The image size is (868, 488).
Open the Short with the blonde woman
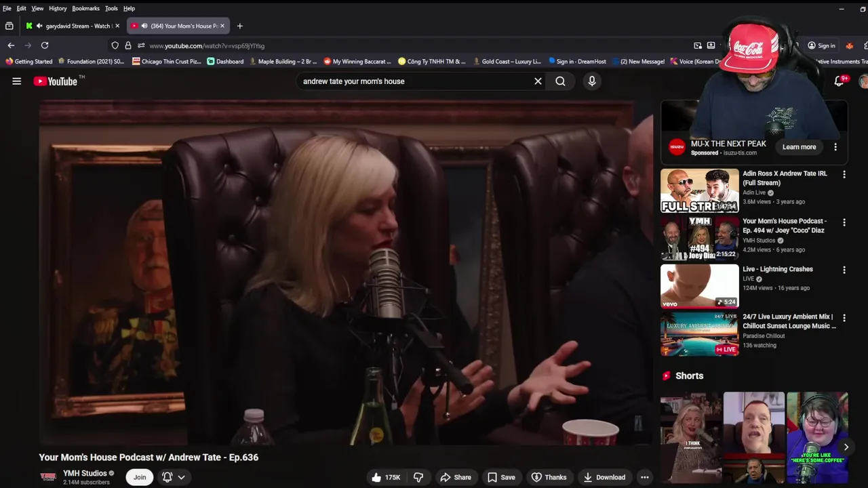click(691, 438)
